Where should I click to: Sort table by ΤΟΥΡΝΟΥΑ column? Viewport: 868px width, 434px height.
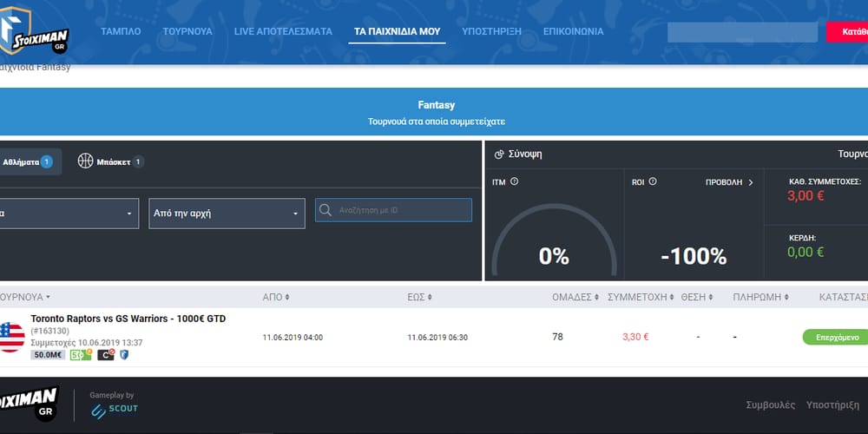point(25,297)
